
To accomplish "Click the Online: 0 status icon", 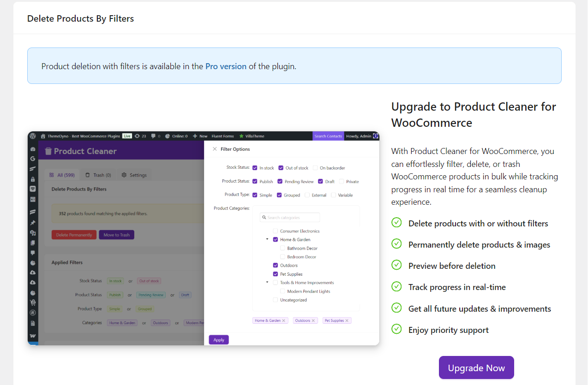I will click(167, 136).
